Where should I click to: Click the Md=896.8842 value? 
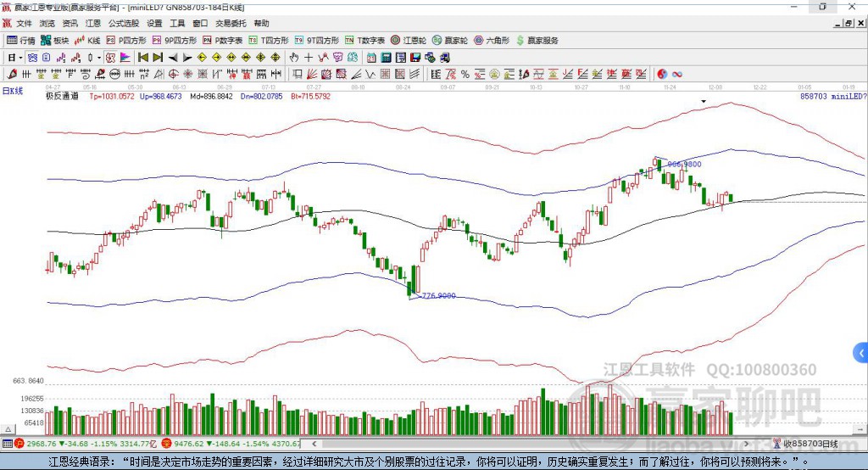click(x=211, y=96)
